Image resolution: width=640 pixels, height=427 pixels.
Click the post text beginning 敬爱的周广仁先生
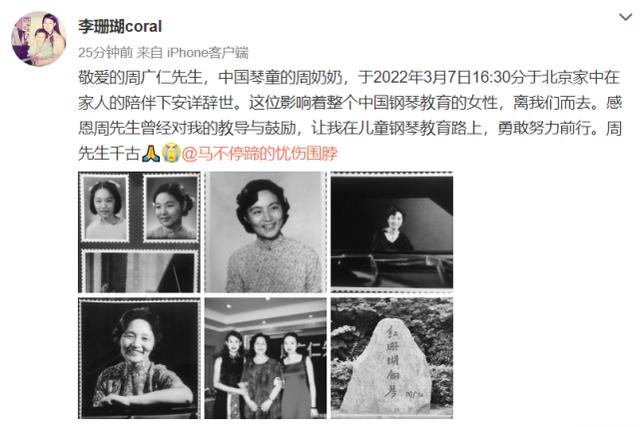[350, 115]
